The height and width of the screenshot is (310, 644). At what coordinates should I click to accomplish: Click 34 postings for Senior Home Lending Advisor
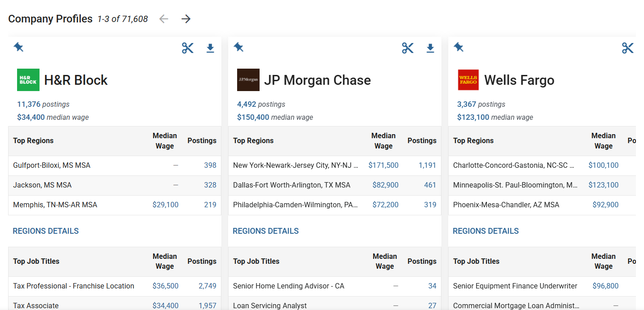coord(432,286)
